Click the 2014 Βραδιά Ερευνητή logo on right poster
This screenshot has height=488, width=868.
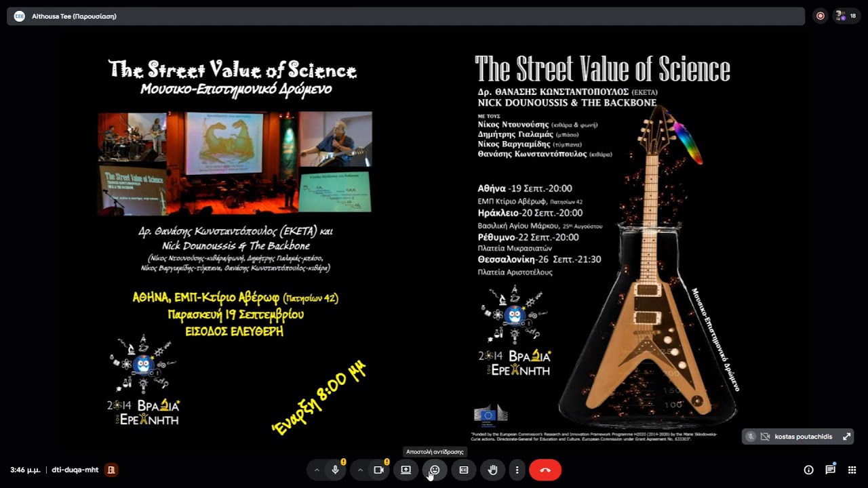(x=514, y=331)
